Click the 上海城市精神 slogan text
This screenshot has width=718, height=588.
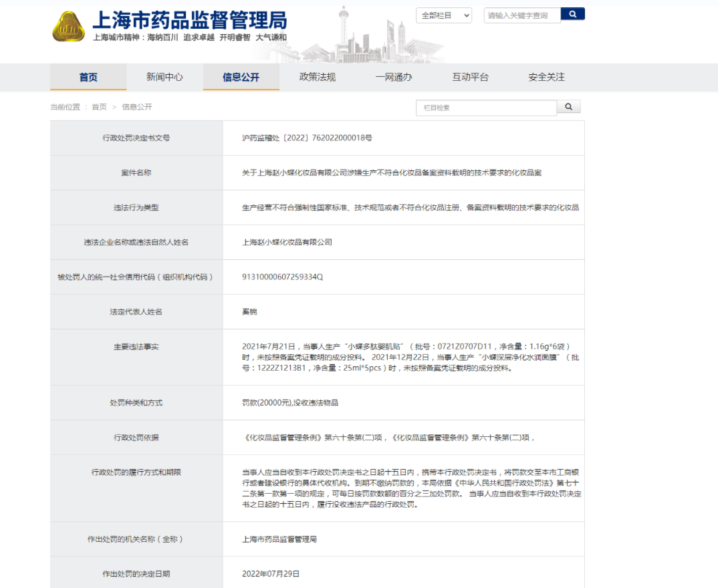click(x=190, y=37)
